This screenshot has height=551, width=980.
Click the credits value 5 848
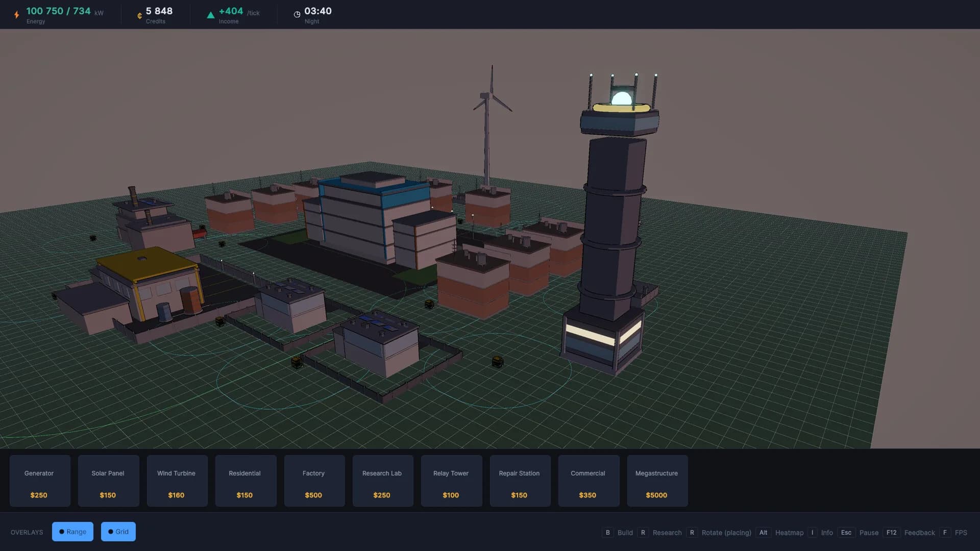pyautogui.click(x=159, y=11)
